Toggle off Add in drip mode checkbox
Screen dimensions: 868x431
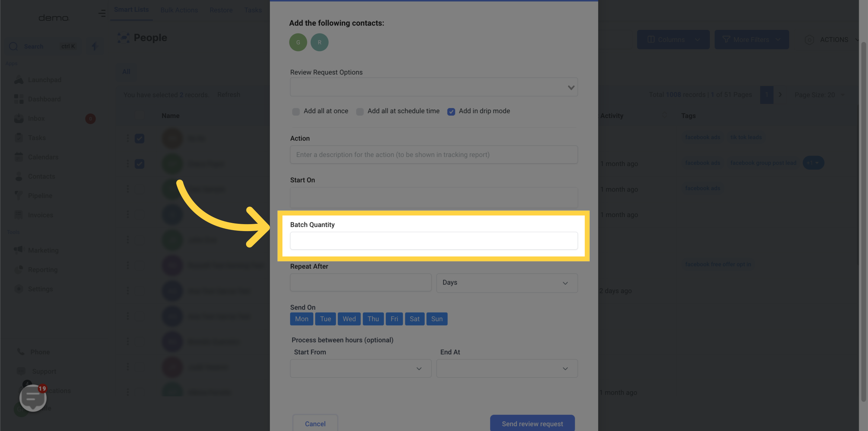point(451,111)
